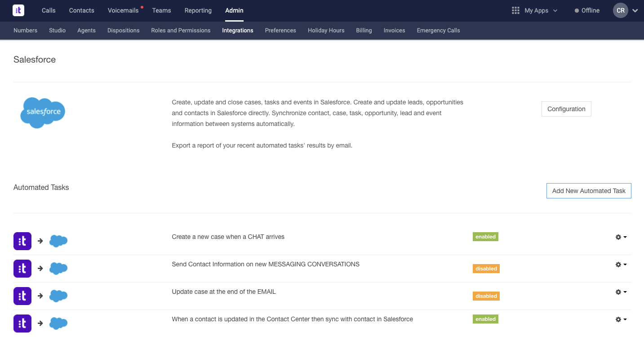Go to Agents admin section
Viewport: 644px width, 337px height.
tap(86, 31)
